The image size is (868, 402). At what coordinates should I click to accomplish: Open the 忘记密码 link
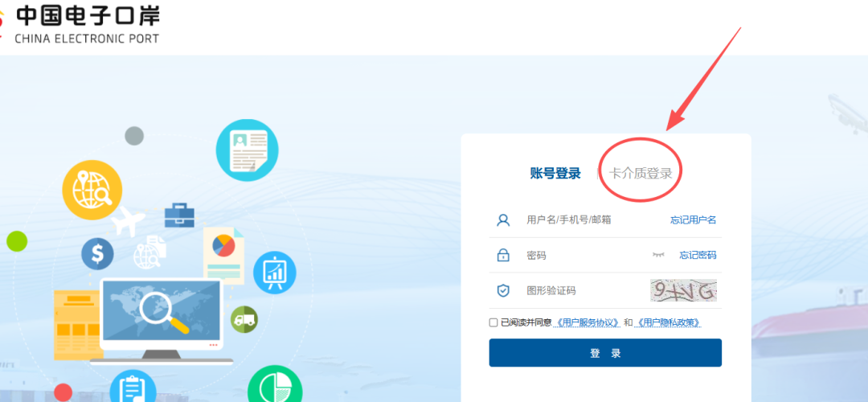coord(698,255)
